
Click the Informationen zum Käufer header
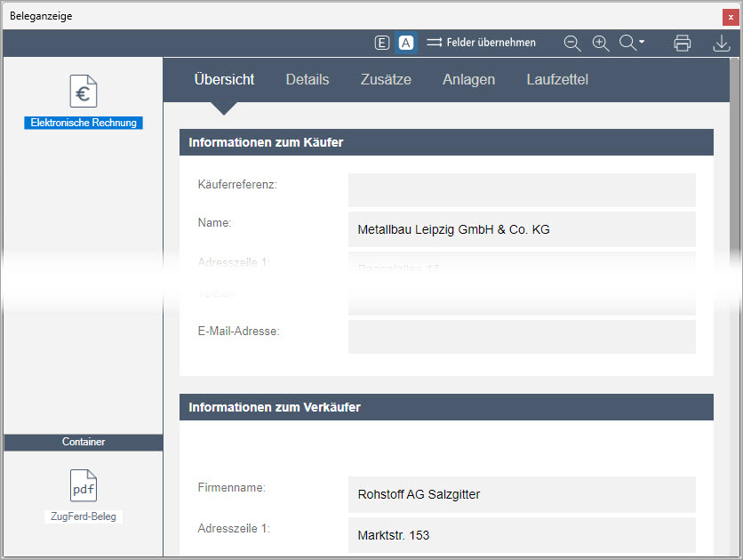pos(446,142)
